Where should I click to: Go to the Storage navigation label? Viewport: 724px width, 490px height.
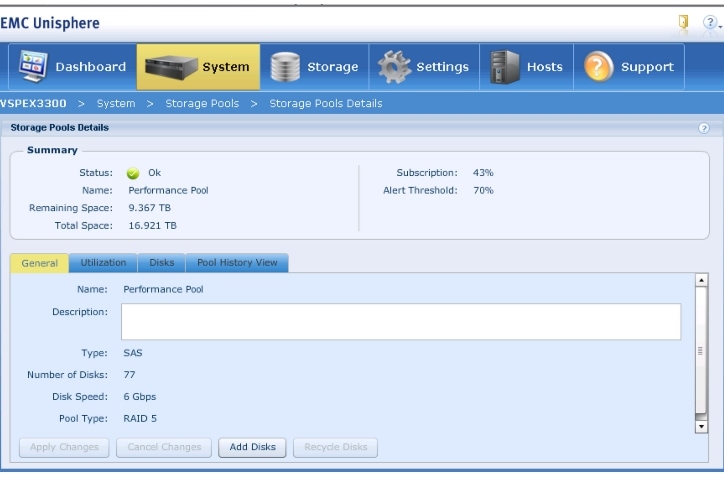click(332, 67)
